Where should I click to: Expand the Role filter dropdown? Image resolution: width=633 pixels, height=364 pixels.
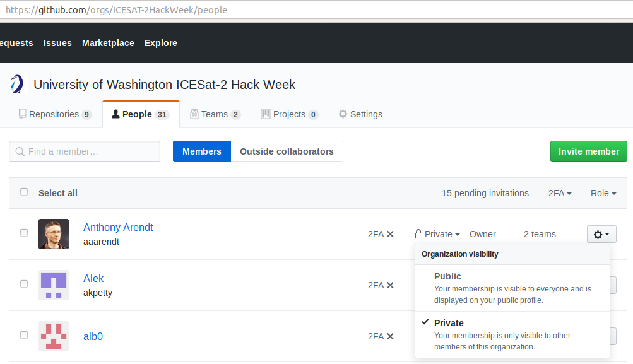[603, 193]
